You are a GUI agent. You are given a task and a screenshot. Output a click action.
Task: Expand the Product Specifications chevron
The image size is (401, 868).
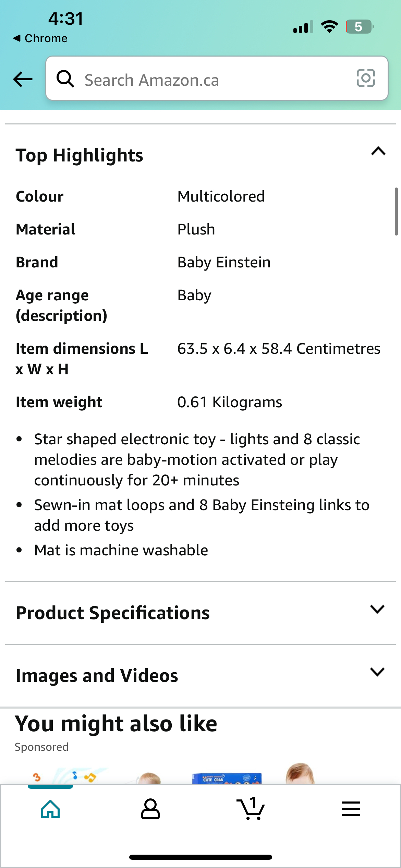(x=377, y=609)
